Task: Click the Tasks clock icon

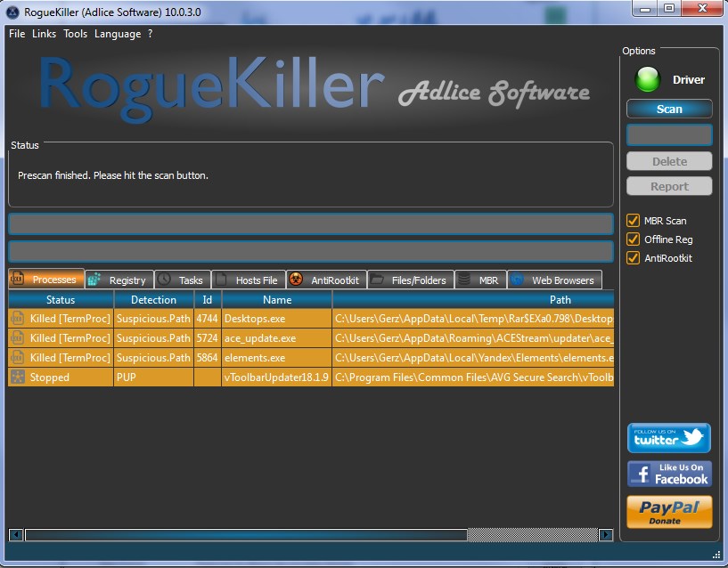Action: 164,280
